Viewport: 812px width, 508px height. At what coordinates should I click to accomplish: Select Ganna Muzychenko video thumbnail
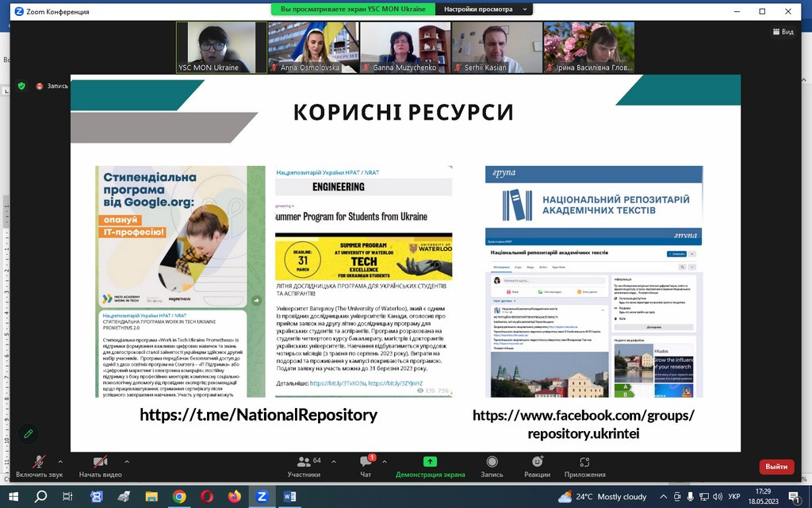tap(405, 47)
